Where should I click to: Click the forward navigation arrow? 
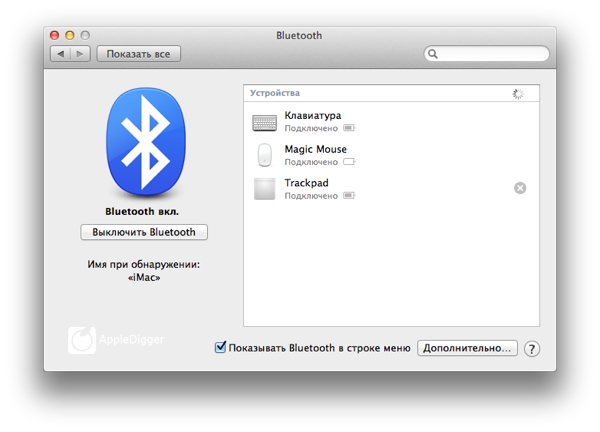[79, 54]
